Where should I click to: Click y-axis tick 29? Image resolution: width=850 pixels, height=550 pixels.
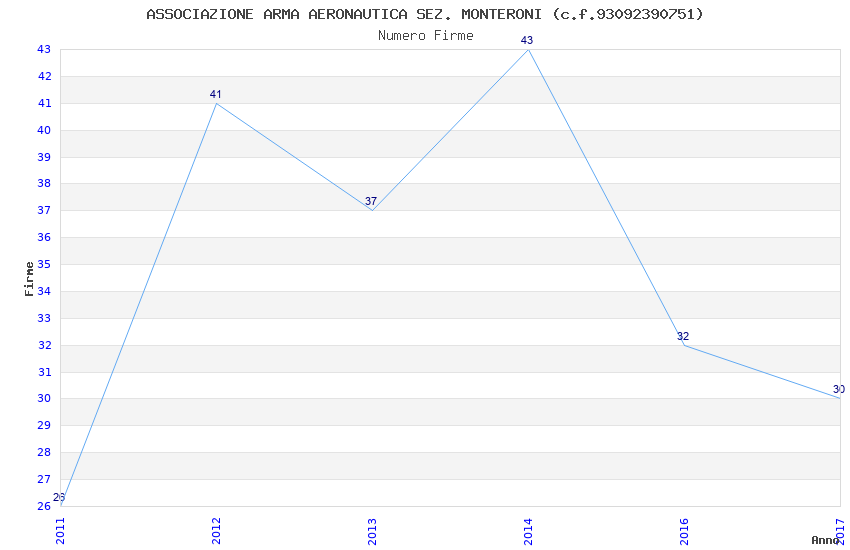44,425
